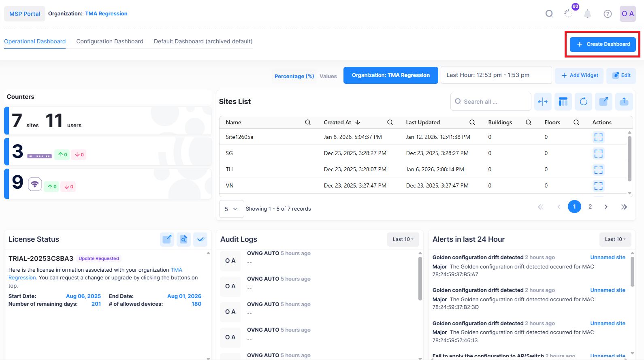Open the help question mark icon

tap(607, 14)
